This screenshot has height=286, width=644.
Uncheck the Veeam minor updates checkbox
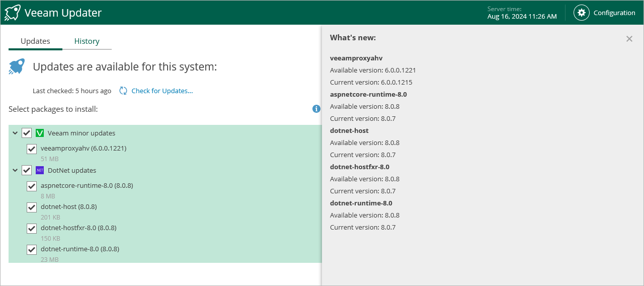click(x=27, y=133)
